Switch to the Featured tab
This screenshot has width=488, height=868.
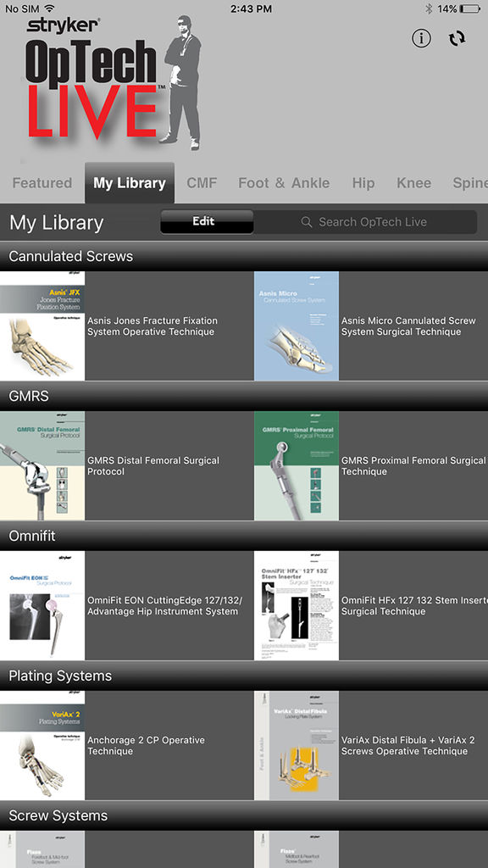42,183
